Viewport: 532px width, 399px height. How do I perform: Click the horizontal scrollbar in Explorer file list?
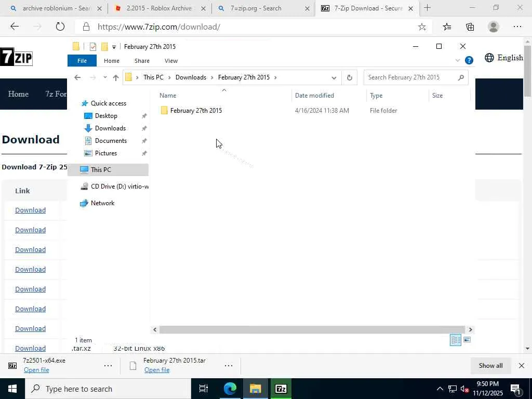coord(312,329)
